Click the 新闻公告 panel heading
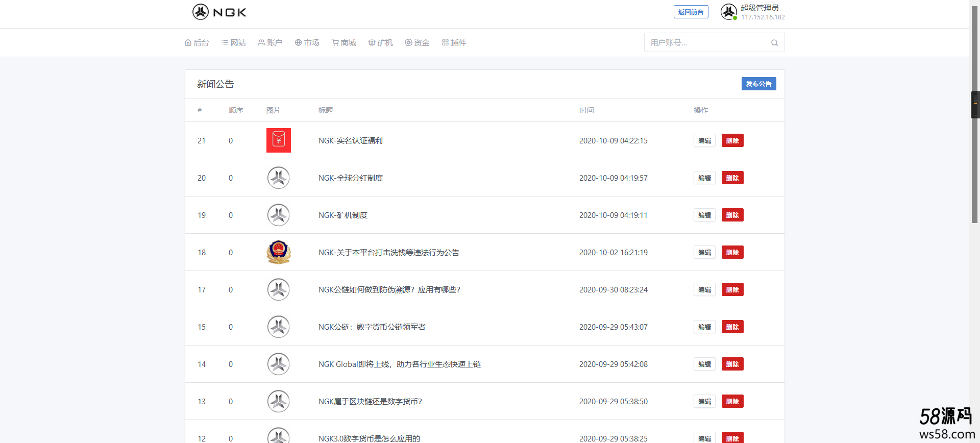The image size is (980, 443). pos(215,84)
